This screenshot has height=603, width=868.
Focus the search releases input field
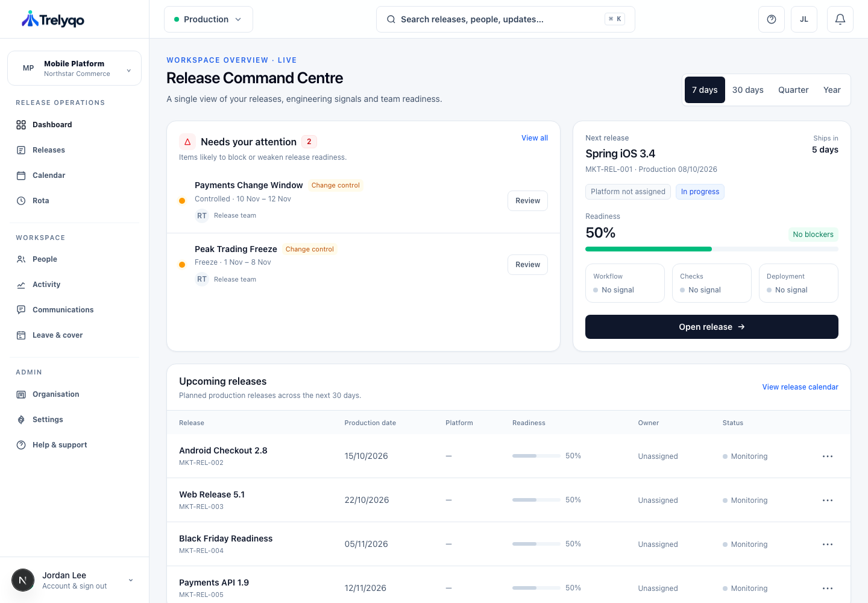(506, 19)
